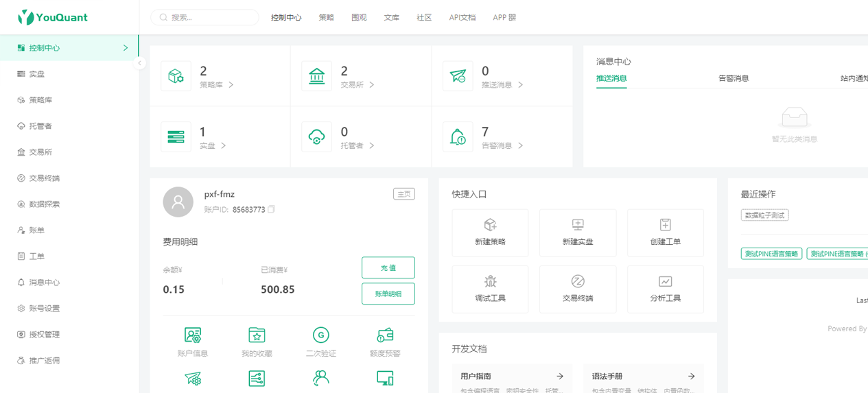Image resolution: width=868 pixels, height=393 pixels.
Task: Click the 创建工单 icon
Action: (665, 225)
